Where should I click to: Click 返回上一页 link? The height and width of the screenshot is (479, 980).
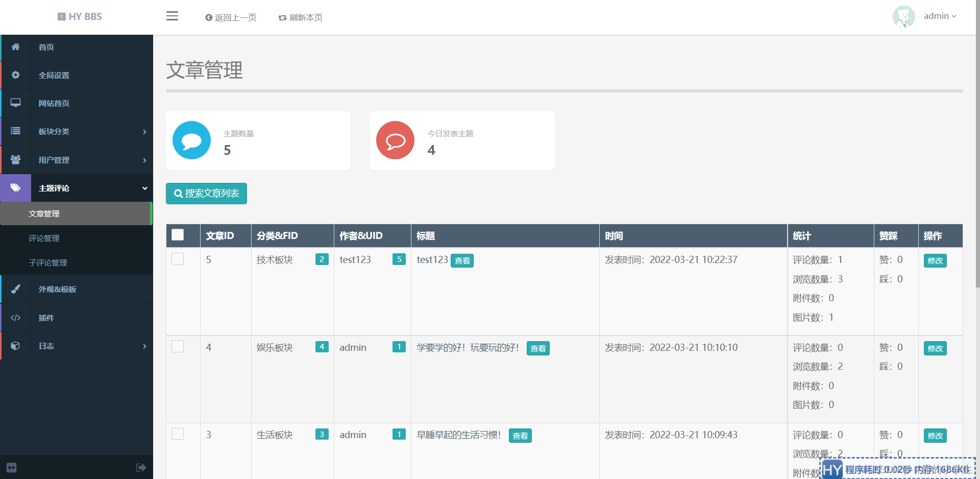click(231, 17)
